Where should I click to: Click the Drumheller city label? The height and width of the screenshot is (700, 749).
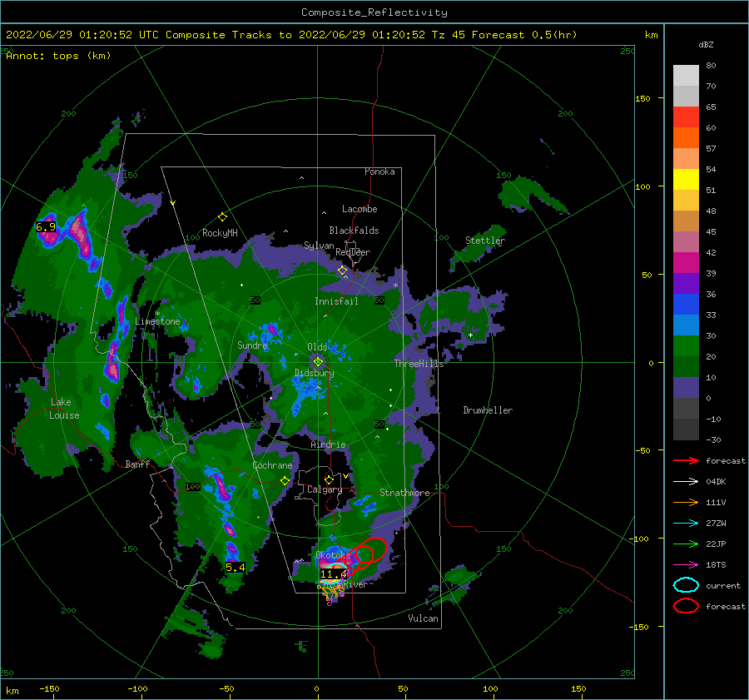click(488, 410)
